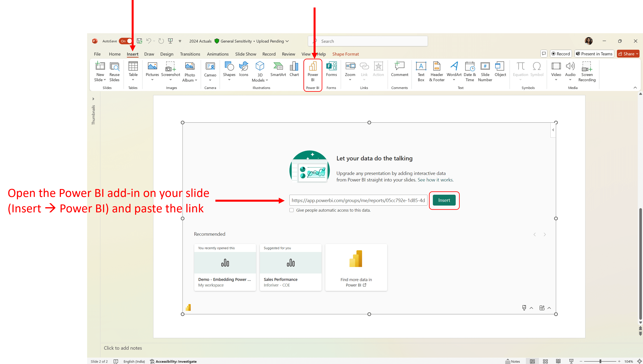Enable Give people automatic access checkbox
Image resolution: width=643 pixels, height=364 pixels.
(x=291, y=210)
